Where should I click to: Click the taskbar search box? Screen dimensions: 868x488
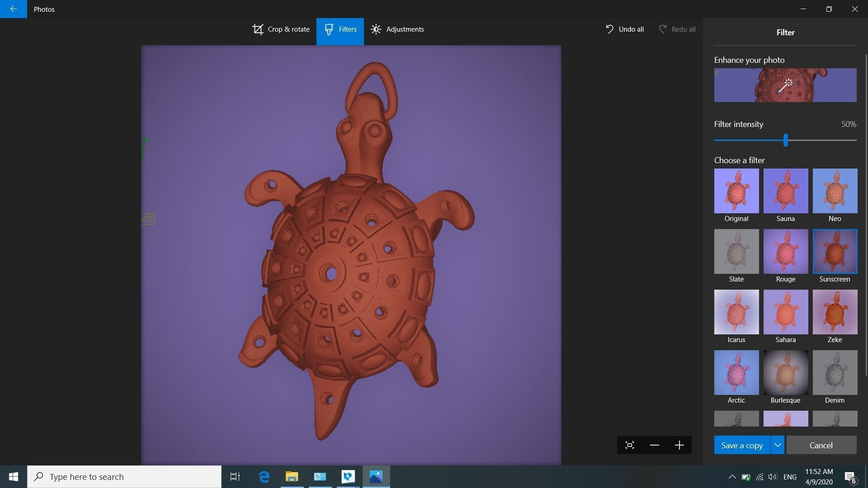[x=124, y=477]
